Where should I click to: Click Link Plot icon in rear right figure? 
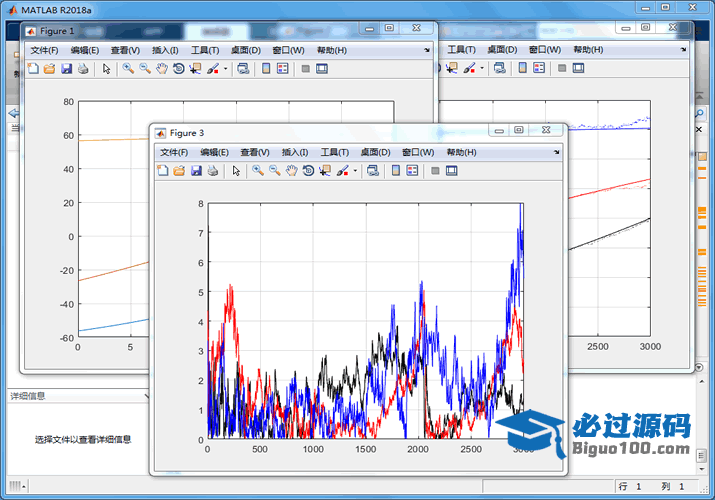(500, 68)
